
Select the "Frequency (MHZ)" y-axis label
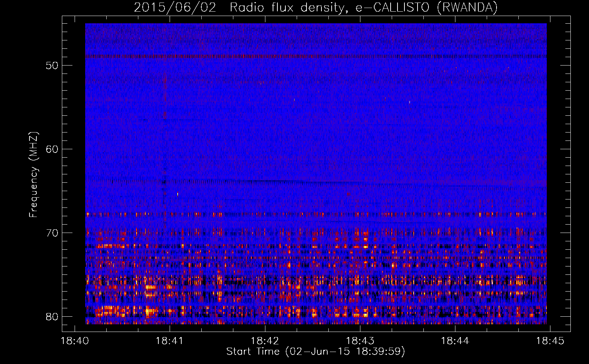[33, 175]
